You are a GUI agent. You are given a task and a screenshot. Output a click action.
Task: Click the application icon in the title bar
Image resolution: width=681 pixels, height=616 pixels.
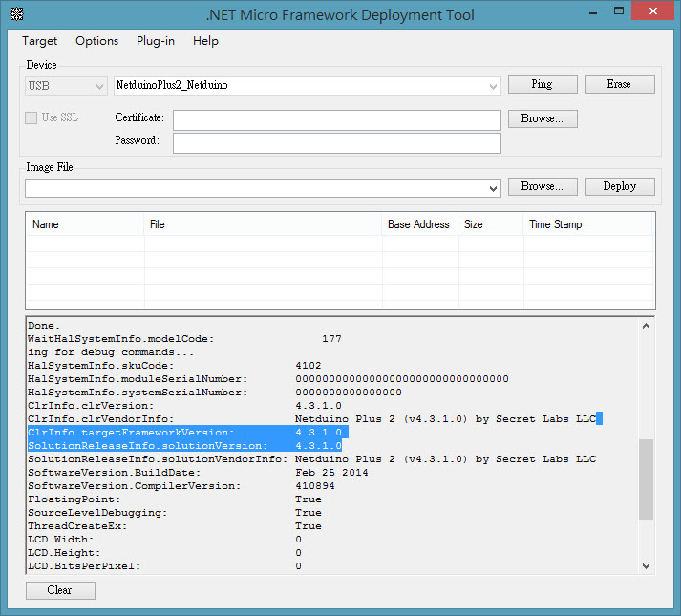point(16,14)
